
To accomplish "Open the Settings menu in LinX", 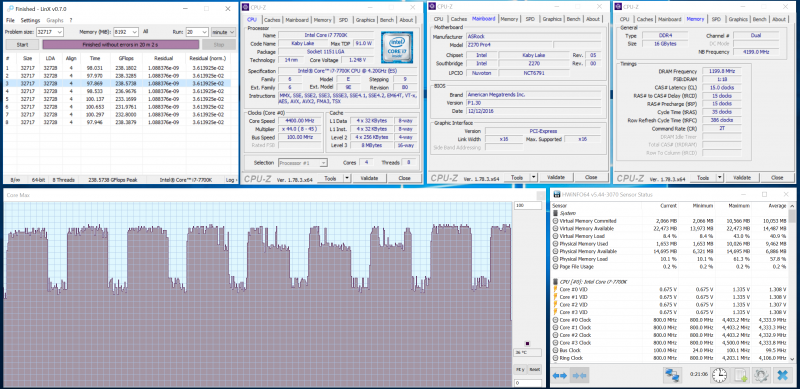I will [x=30, y=20].
